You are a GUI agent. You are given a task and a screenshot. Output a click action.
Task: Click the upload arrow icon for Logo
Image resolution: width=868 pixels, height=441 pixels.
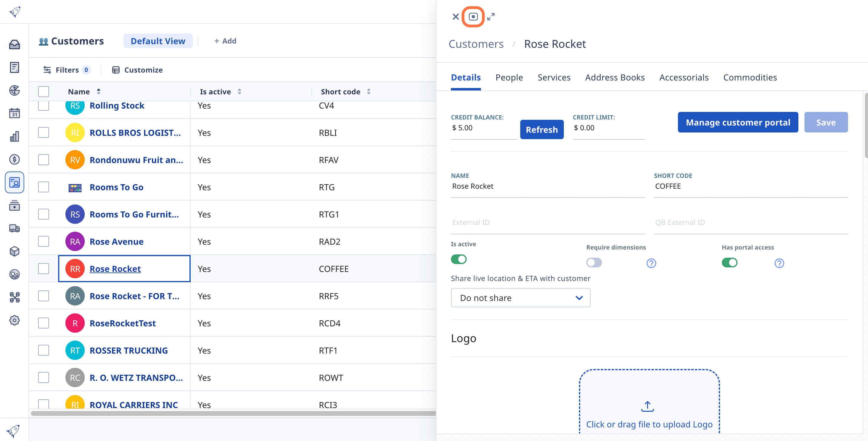647,406
